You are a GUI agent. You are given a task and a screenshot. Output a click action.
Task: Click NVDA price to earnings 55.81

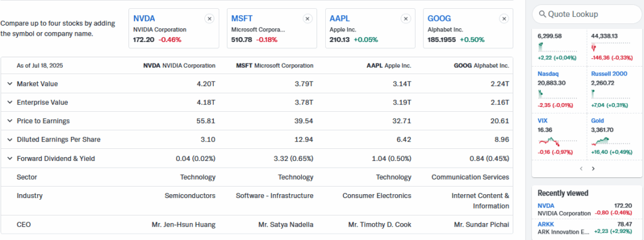click(206, 121)
